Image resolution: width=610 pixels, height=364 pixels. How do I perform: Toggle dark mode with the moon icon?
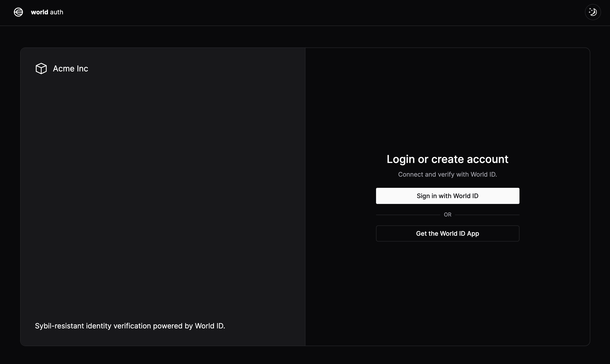[593, 12]
